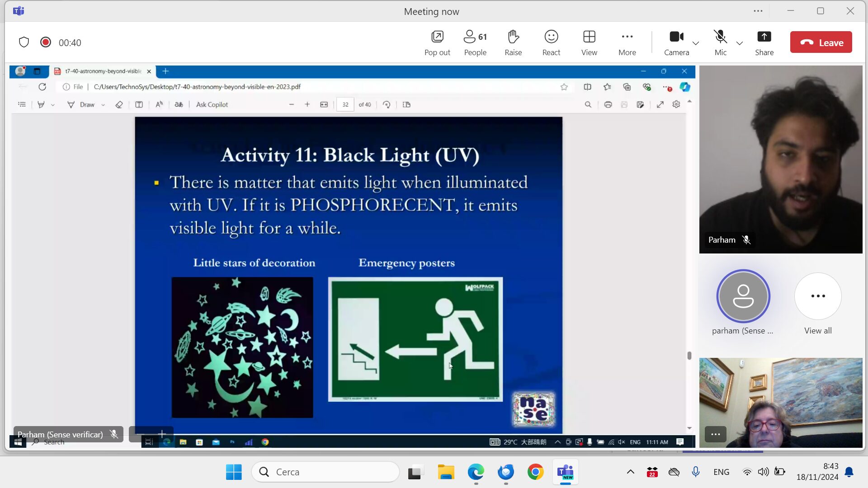Unmute the Mic
868x488 pixels.
pyautogui.click(x=721, y=43)
